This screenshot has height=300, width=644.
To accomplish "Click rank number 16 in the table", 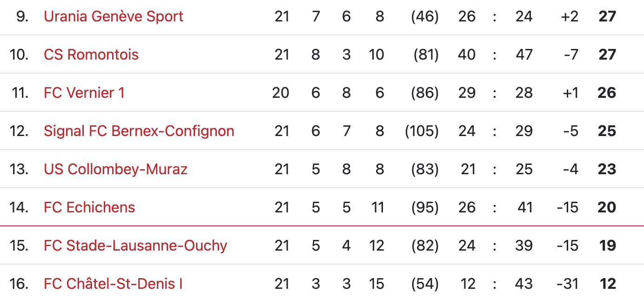I will click(x=19, y=284).
